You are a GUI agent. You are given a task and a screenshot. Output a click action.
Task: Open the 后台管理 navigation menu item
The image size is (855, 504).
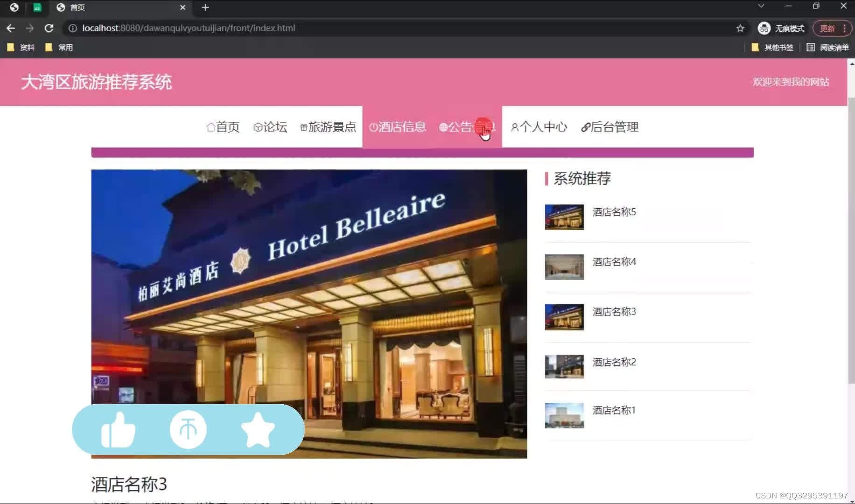click(x=610, y=127)
